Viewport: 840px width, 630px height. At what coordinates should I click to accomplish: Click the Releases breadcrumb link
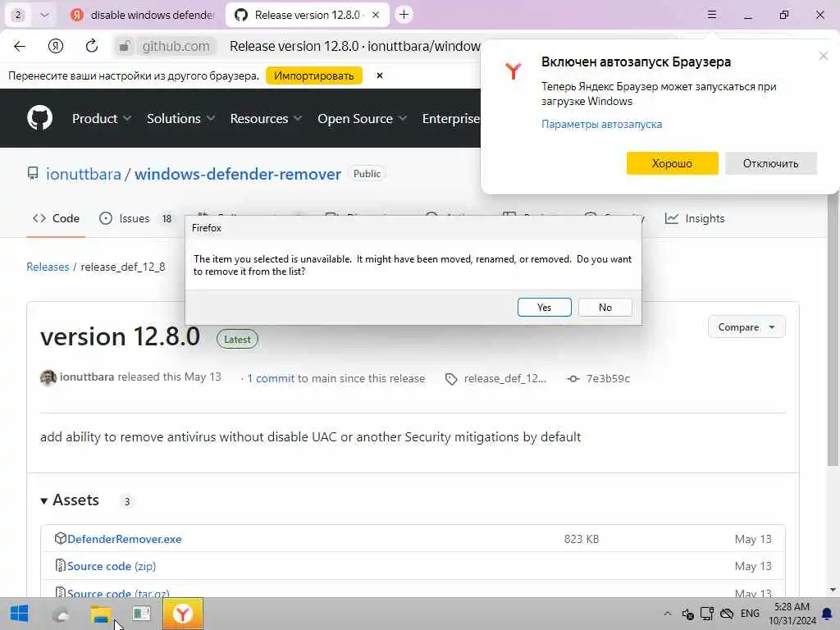pyautogui.click(x=48, y=267)
